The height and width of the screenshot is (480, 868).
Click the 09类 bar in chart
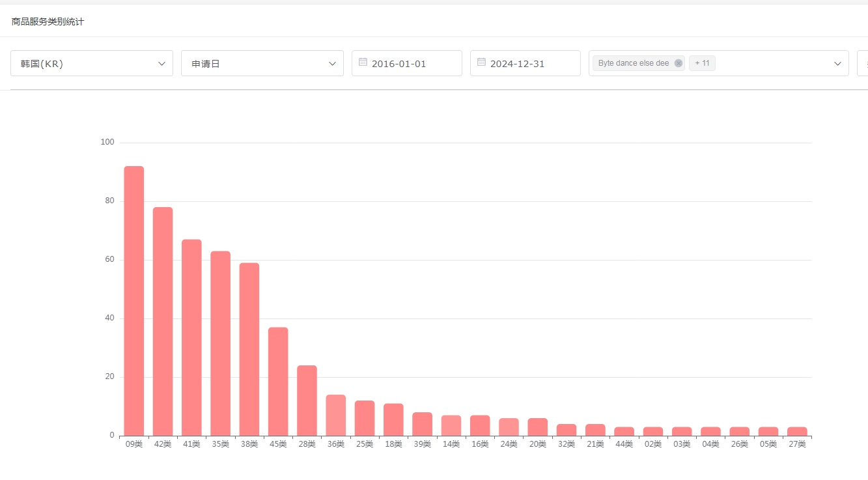[x=134, y=301]
